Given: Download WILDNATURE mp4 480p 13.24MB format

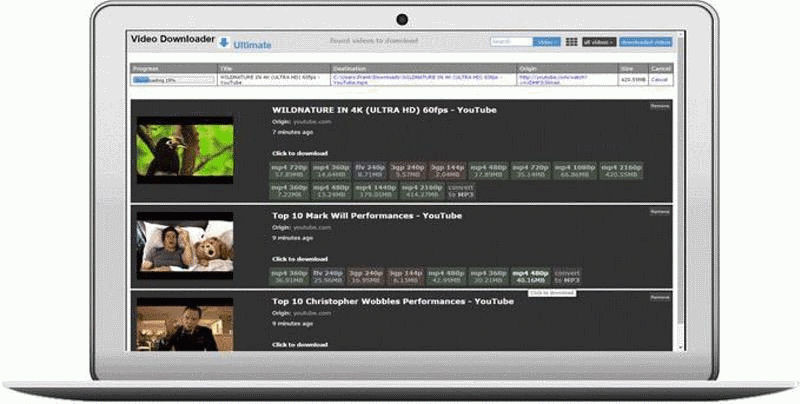Looking at the screenshot, I should pyautogui.click(x=331, y=191).
